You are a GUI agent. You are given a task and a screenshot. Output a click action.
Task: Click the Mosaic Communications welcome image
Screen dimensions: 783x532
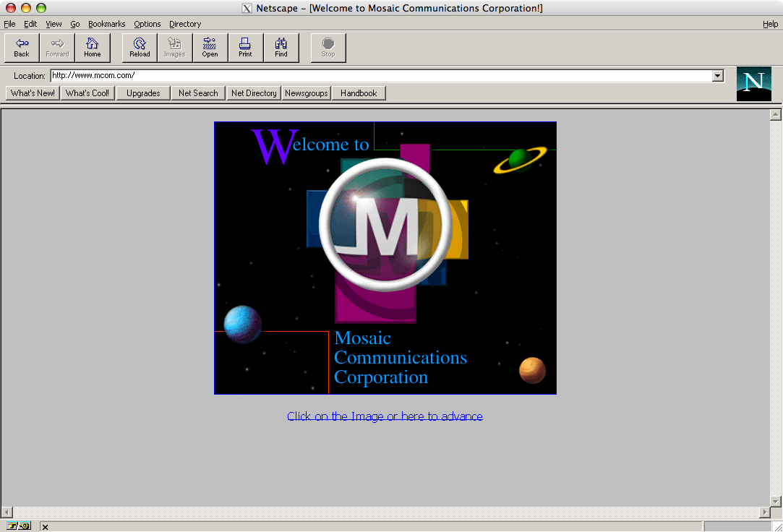click(x=385, y=258)
